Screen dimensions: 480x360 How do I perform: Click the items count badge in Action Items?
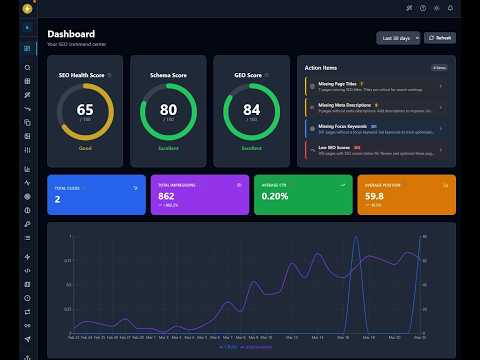[439, 68]
